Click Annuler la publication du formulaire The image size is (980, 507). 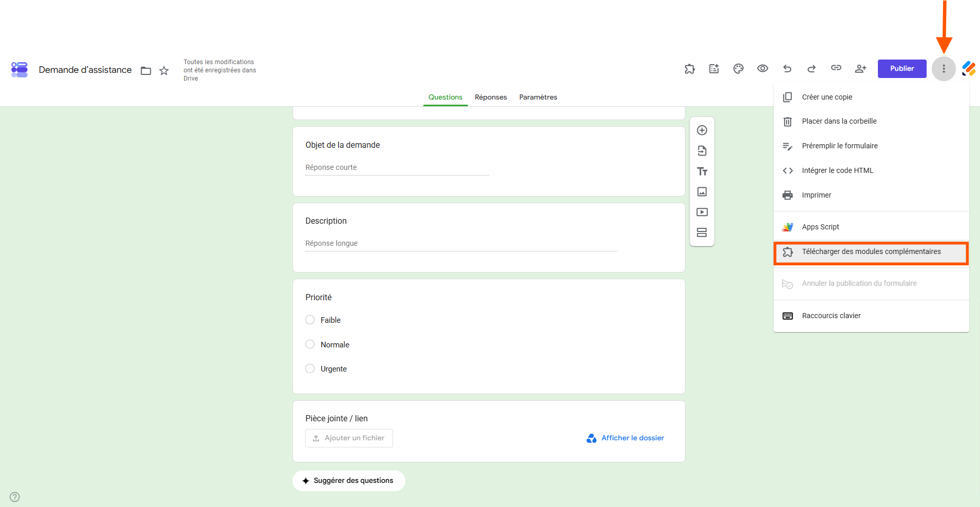(x=871, y=284)
